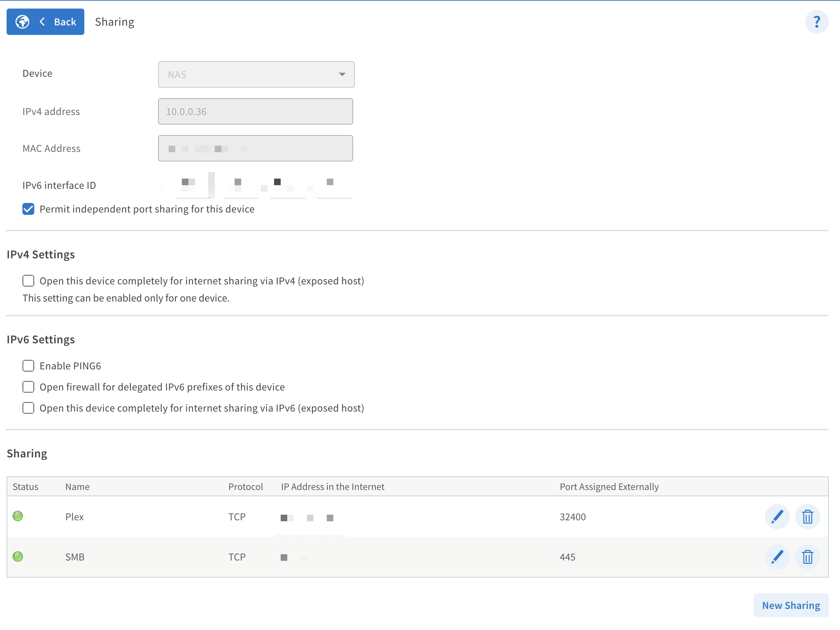Delete the SMB sharing entry
The width and height of the screenshot is (840, 630).
[807, 557]
